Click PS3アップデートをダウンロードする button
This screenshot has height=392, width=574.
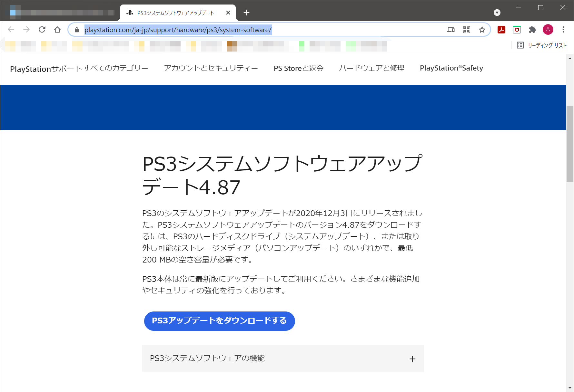(x=220, y=321)
